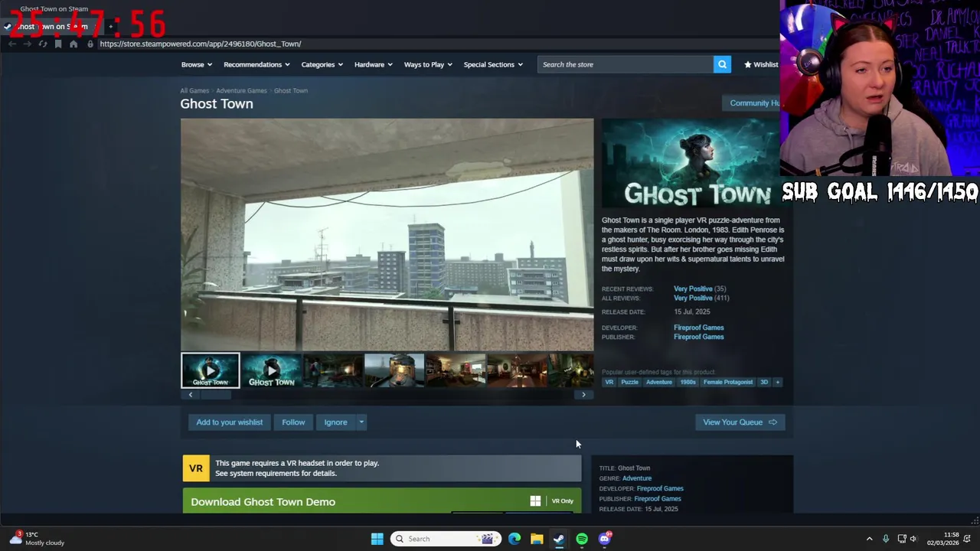Open the Community Hub button
Screen dimensions: 980x551
751,103
